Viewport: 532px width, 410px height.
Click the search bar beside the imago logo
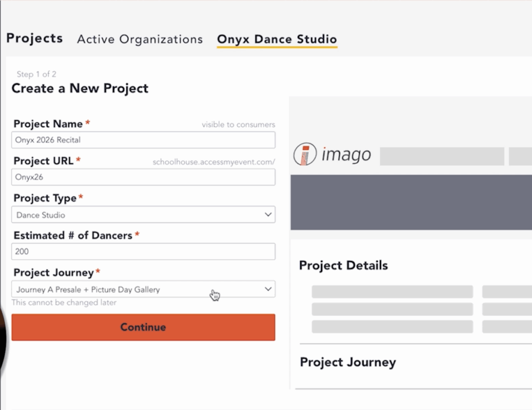pos(442,156)
